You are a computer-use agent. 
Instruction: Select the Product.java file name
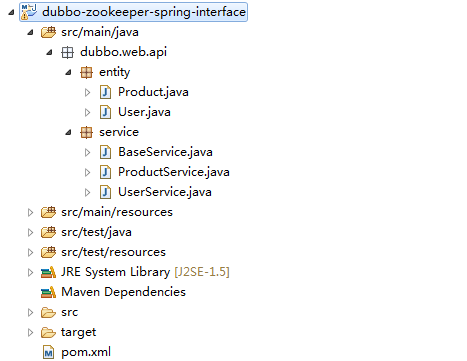153,92
